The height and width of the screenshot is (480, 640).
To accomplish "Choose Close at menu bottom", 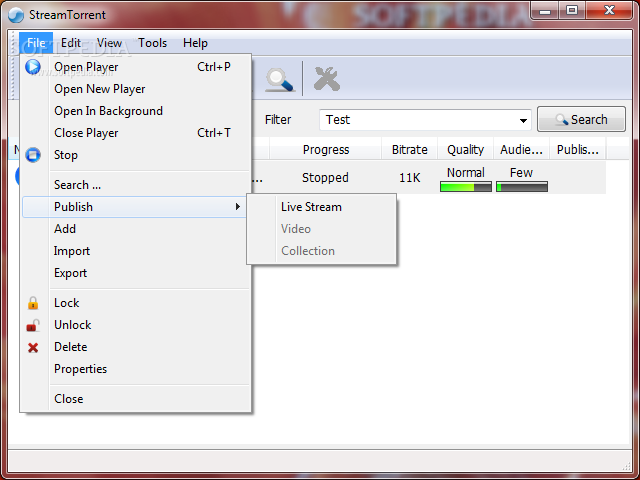I will [x=136, y=399].
